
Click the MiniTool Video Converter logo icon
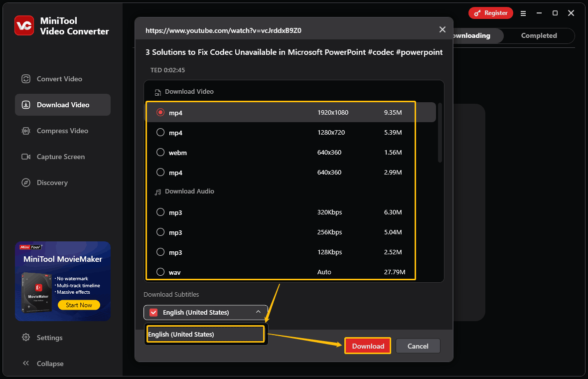click(x=24, y=25)
